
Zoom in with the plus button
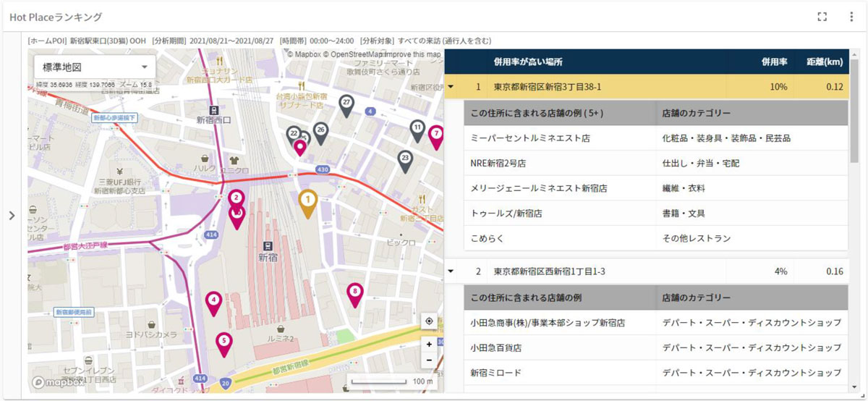429,345
